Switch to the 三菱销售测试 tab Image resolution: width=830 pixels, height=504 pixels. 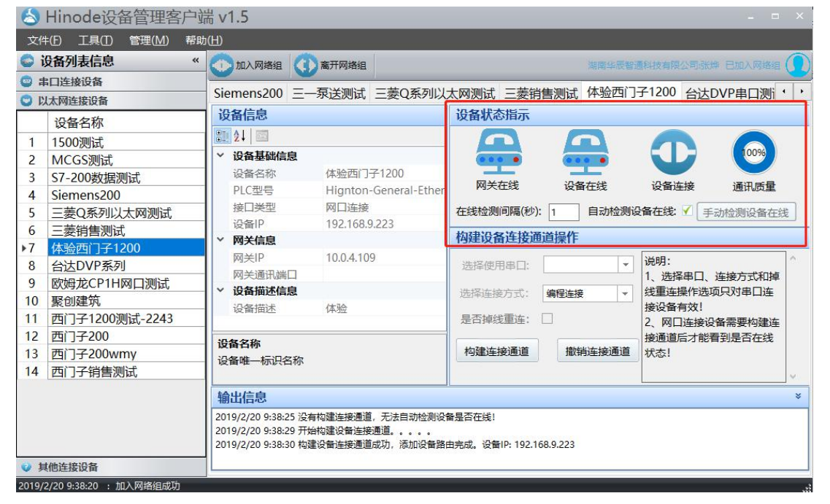[540, 93]
